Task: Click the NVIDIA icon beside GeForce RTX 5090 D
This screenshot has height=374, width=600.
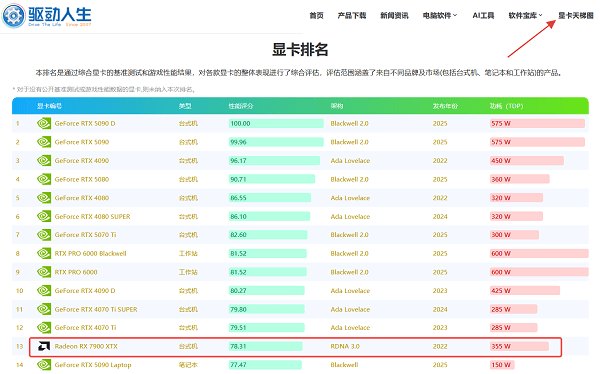Action: pyautogui.click(x=44, y=123)
